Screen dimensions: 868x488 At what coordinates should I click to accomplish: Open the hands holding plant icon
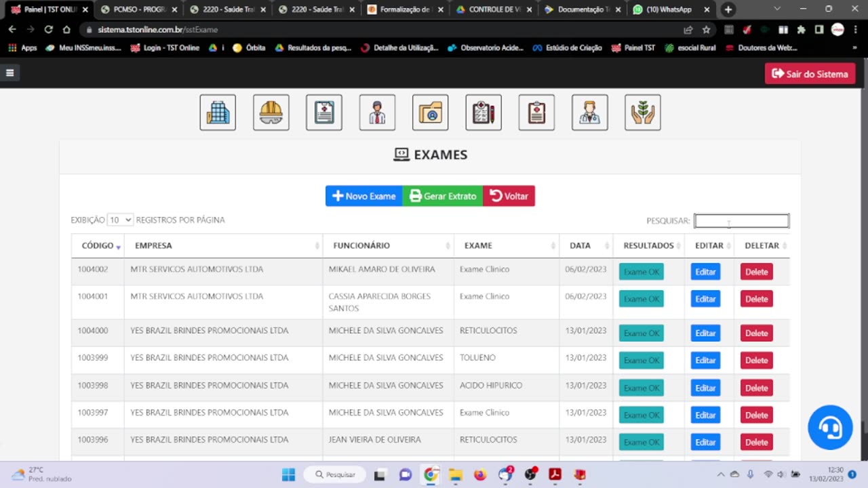643,113
